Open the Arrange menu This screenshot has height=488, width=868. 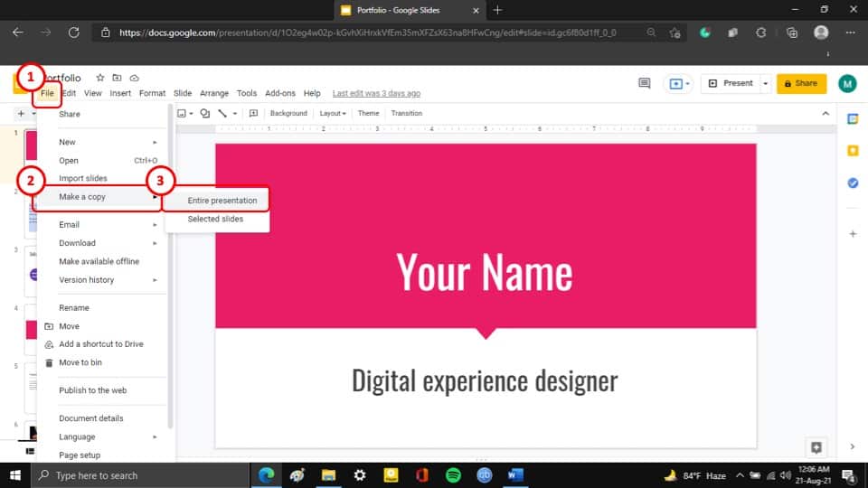(214, 93)
